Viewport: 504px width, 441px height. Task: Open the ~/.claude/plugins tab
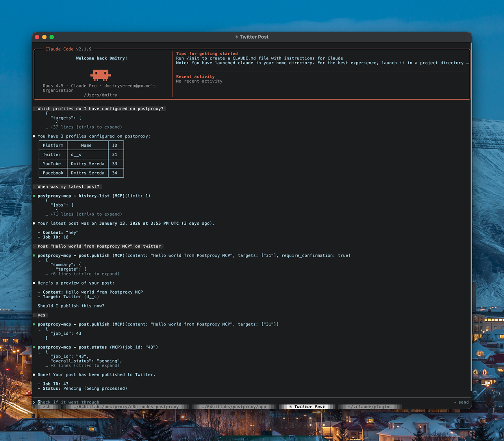pyautogui.click(x=371, y=406)
